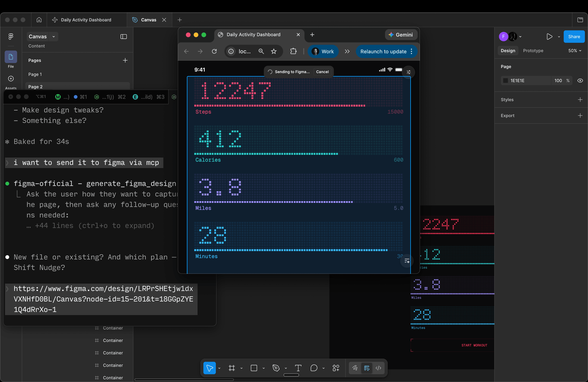Open the Daily Activity Dashboard Figma tab
The image size is (588, 382).
86,20
